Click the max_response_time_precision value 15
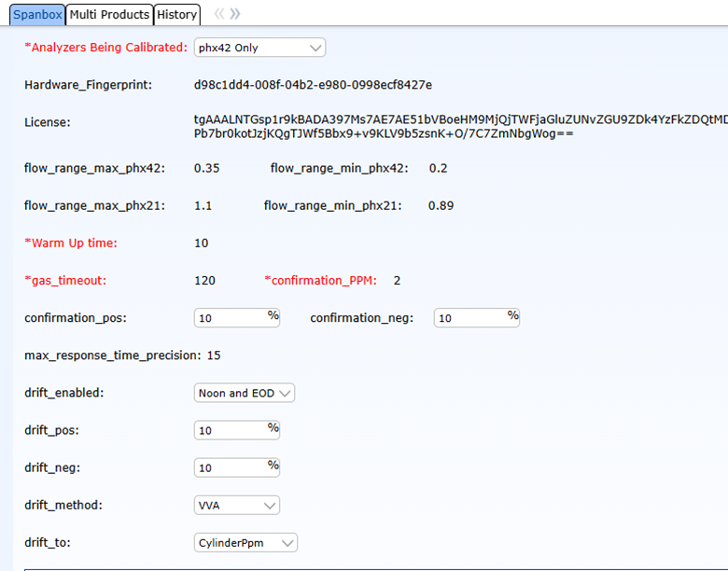 click(214, 355)
